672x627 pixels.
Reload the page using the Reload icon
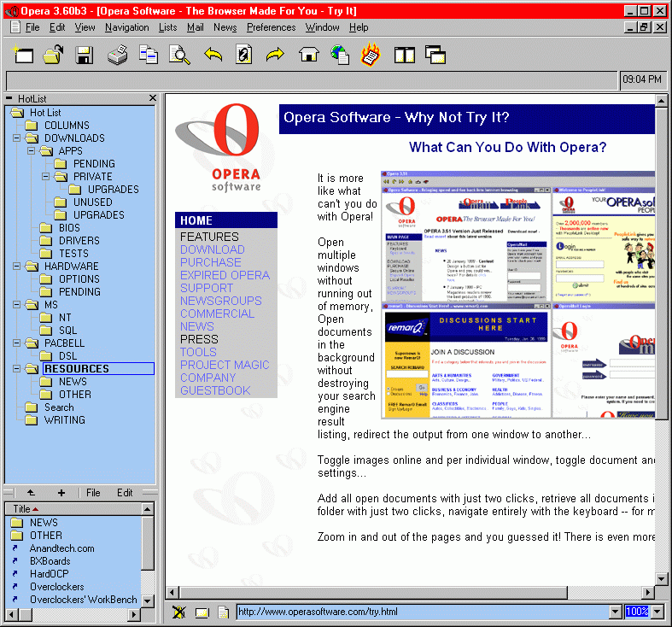244,56
